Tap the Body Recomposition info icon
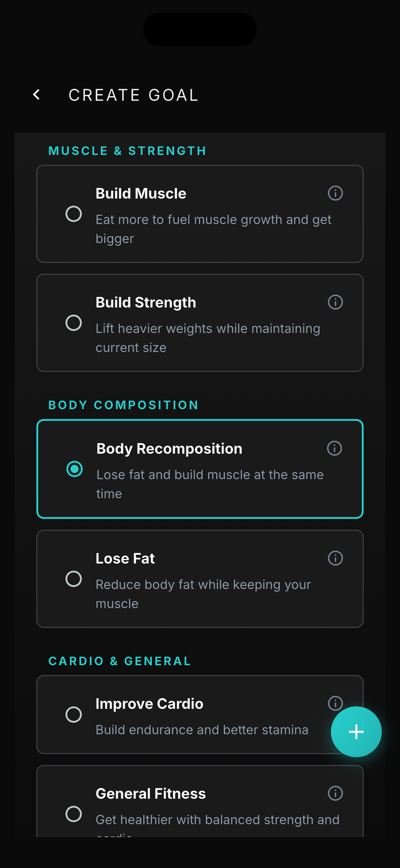Image resolution: width=400 pixels, height=868 pixels. (334, 449)
